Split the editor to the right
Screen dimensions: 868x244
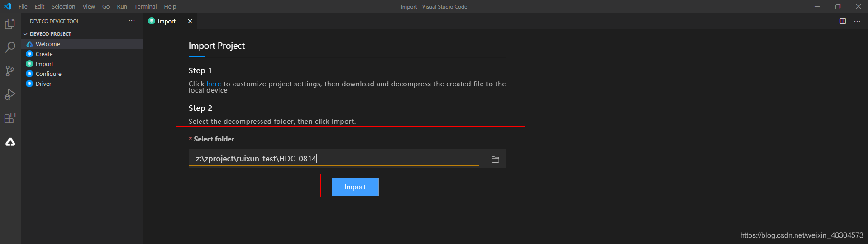point(843,21)
